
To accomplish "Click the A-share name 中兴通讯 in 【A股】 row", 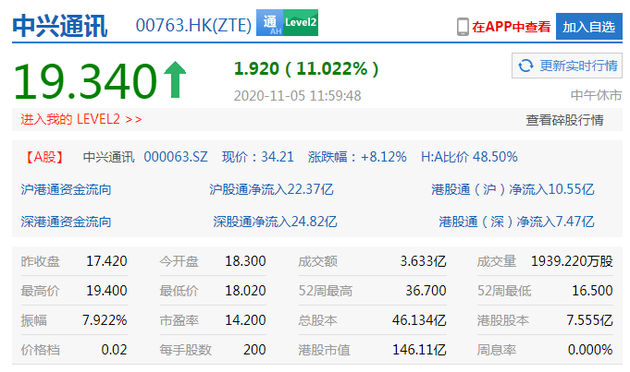I will click(x=108, y=157).
